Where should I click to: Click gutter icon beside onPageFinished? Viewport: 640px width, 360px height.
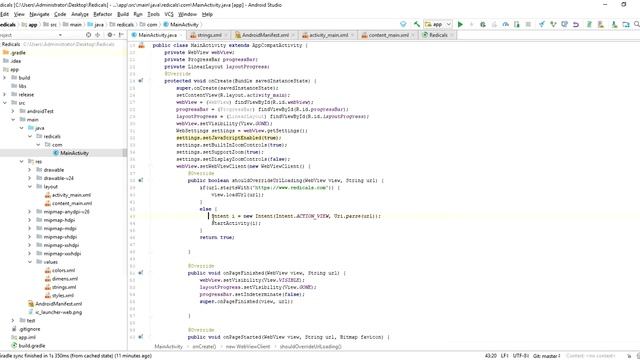[x=141, y=273]
